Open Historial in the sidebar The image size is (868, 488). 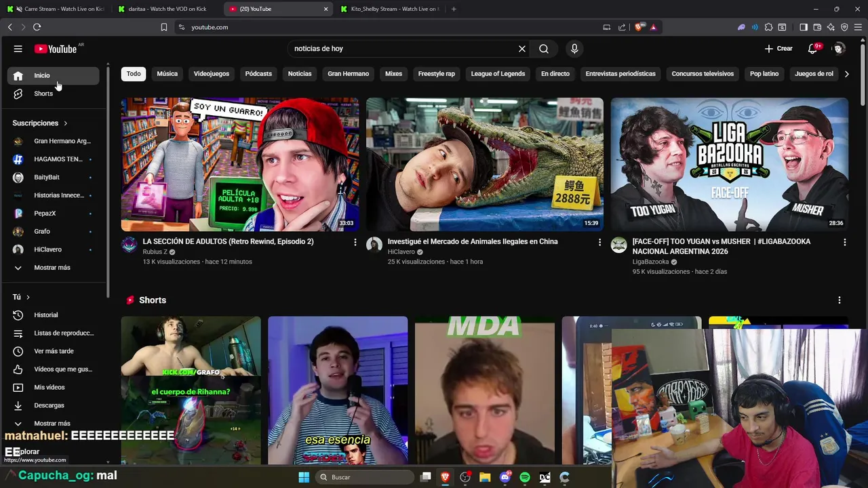pos(53,315)
